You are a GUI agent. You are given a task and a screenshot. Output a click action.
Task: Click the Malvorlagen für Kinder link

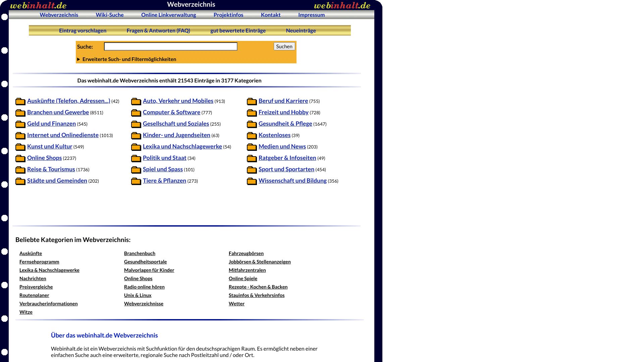(149, 270)
